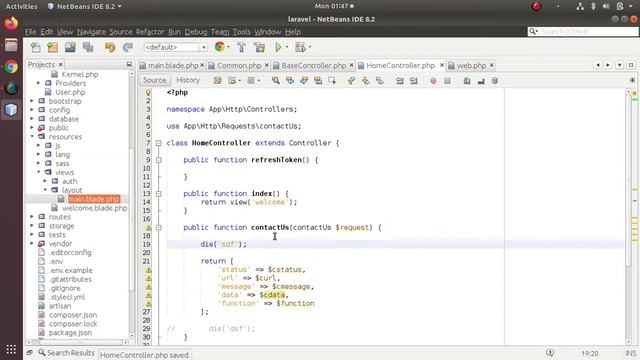Click the Search field in the menu bar
The image size is (640, 360).
coord(583,31)
